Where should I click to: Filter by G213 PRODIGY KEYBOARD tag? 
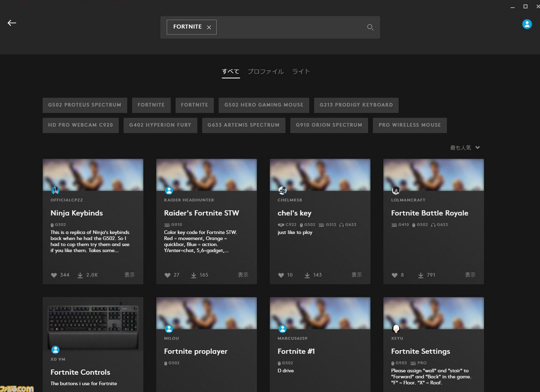(x=356, y=105)
